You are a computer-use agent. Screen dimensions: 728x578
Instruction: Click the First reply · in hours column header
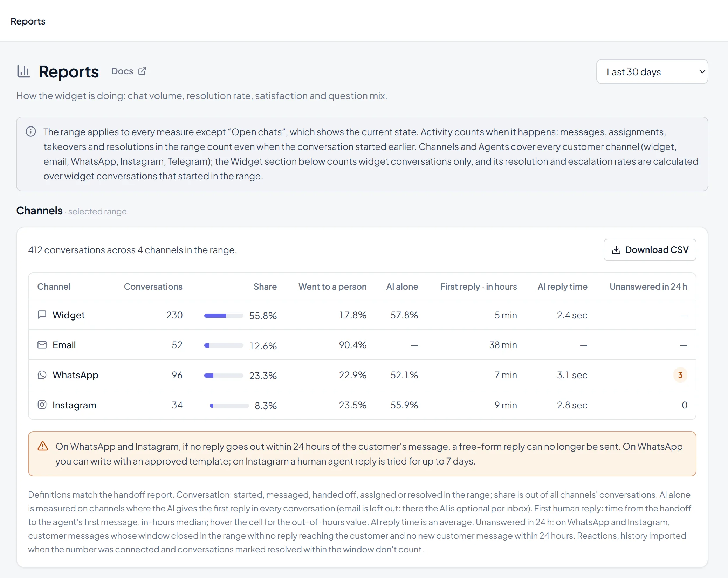[479, 287]
